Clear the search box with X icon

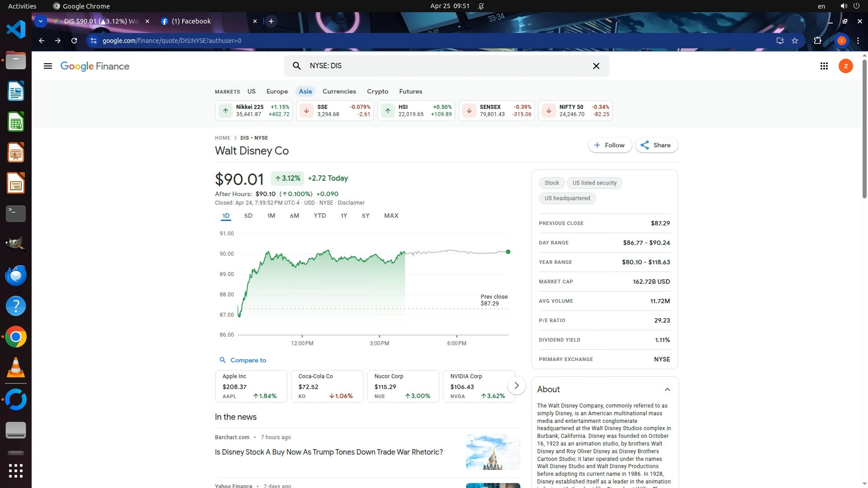coord(596,66)
